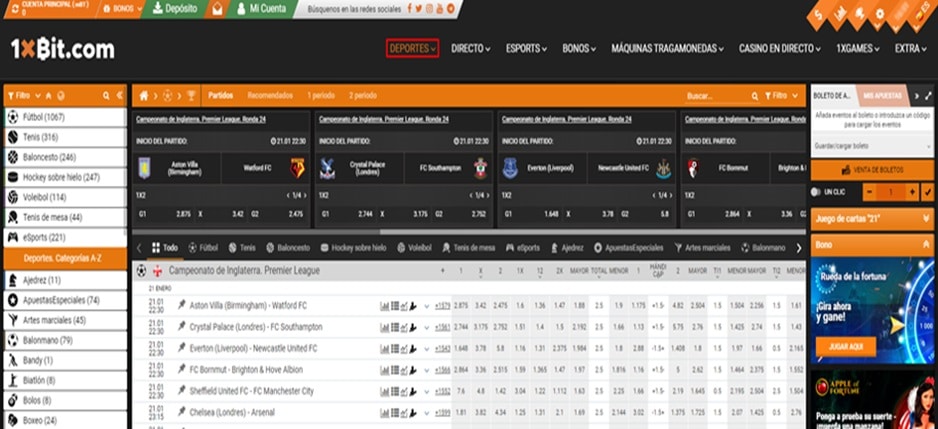The width and height of the screenshot is (938, 429).
Task: Collapse the sports sidebar with double-arrow icon
Action: (120, 96)
